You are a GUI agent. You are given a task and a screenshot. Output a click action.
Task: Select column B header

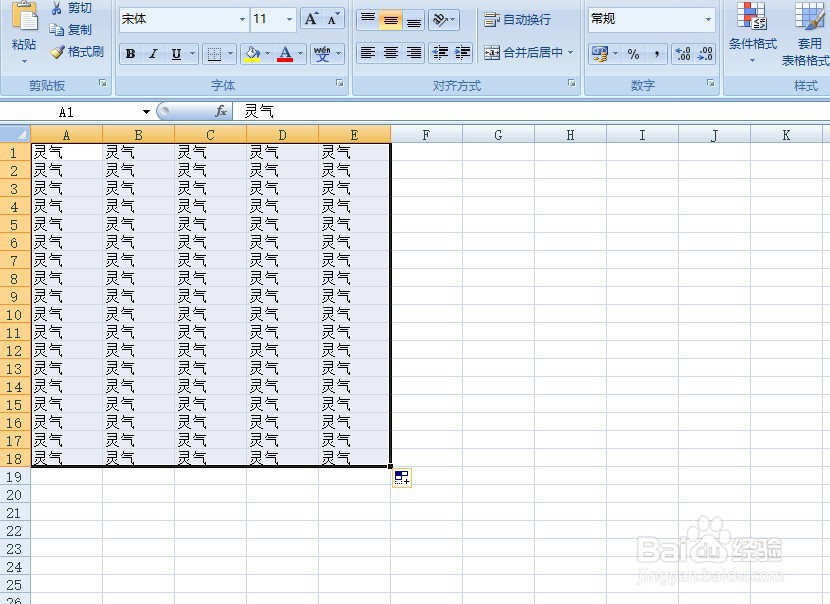point(138,135)
